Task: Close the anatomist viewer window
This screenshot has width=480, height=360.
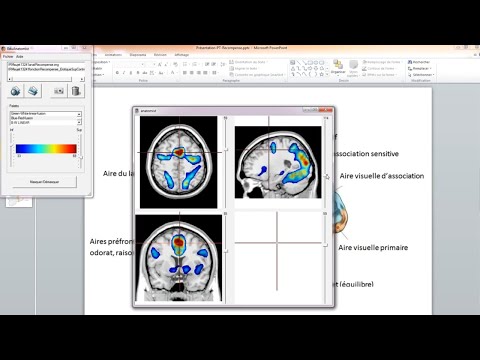Action: pos(325,110)
